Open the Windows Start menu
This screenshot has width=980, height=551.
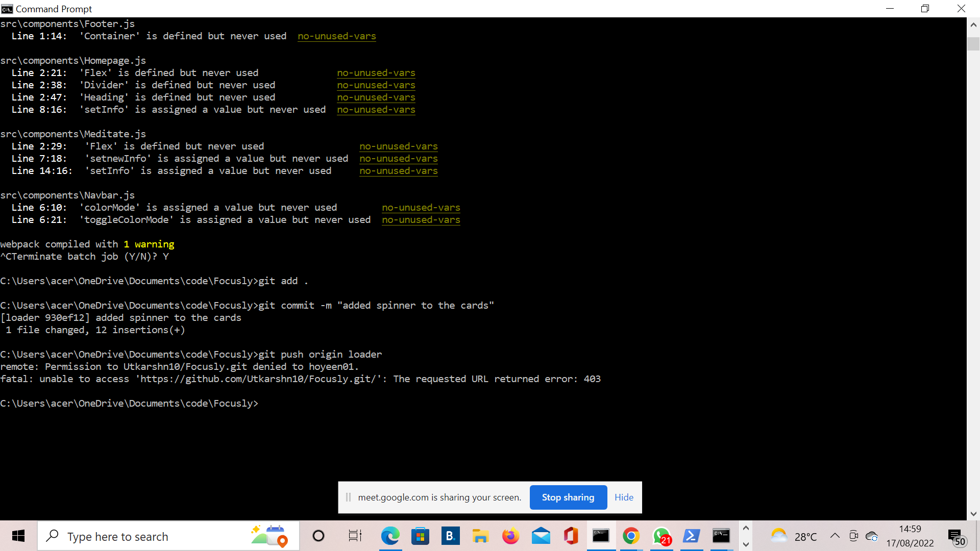coord(18,536)
